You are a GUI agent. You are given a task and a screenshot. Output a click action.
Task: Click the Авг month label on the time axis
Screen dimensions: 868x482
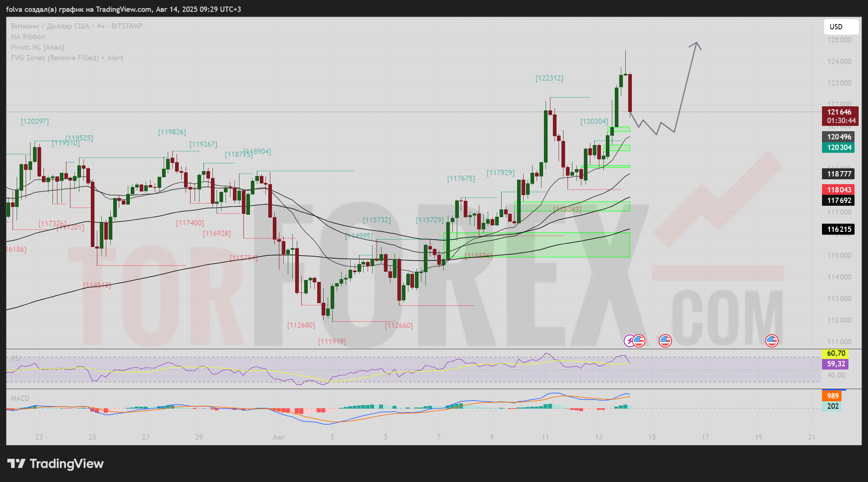[278, 437]
